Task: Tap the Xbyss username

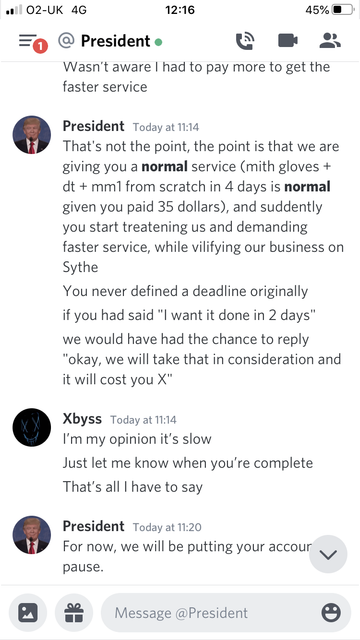Action: pyautogui.click(x=82, y=419)
